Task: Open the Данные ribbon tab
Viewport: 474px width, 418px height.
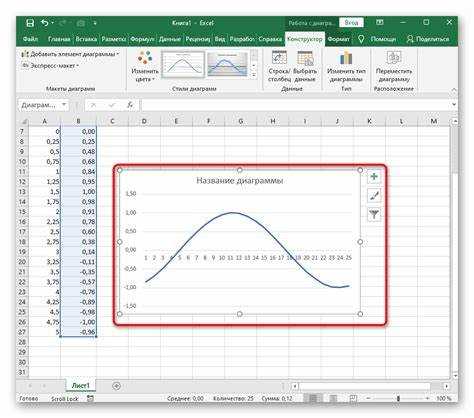Action: (170, 39)
